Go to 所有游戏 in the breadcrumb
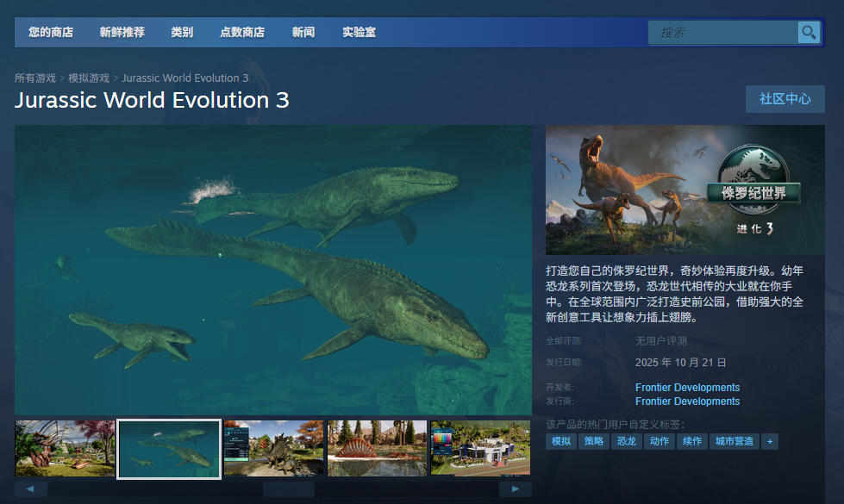Screen dimensions: 844x504 point(35,78)
